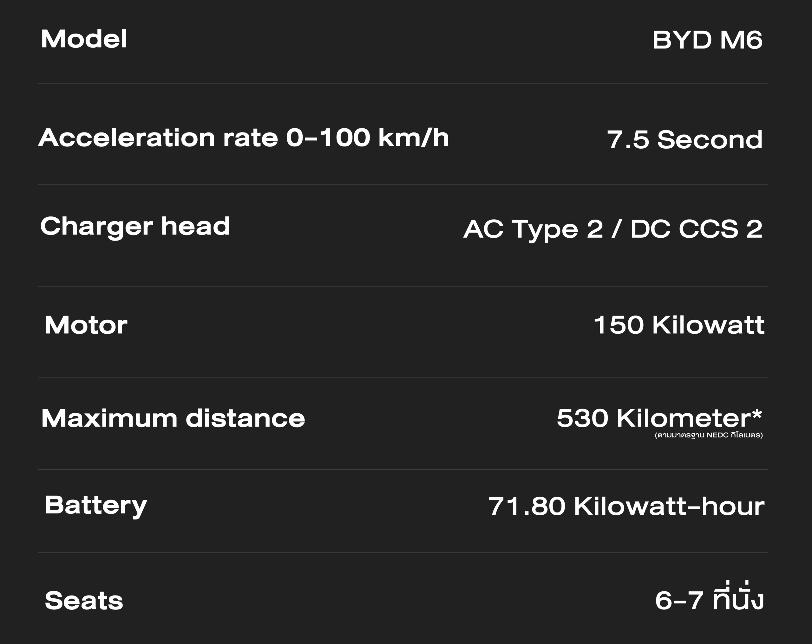Select the "6-7 ที่นั่ง" seats value
The height and width of the screenshot is (644, 812).
click(709, 599)
